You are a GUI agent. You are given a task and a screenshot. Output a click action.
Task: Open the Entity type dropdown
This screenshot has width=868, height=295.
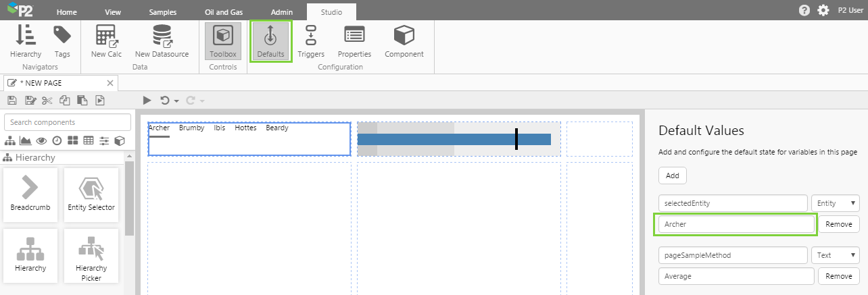(x=836, y=203)
